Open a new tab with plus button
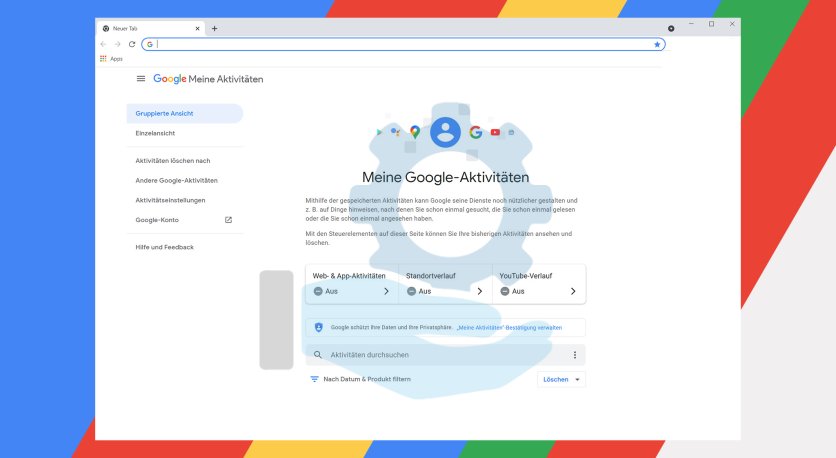The height and width of the screenshot is (458, 836). [x=214, y=29]
